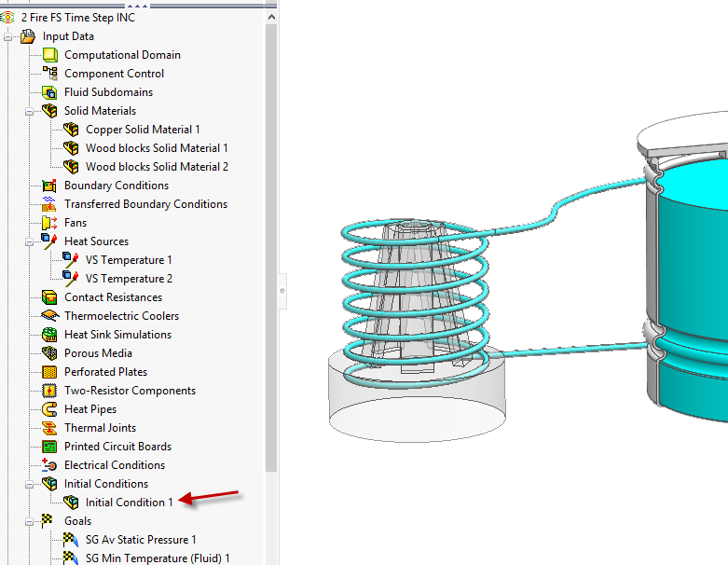Click the Boundary Conditions icon

[x=49, y=186]
